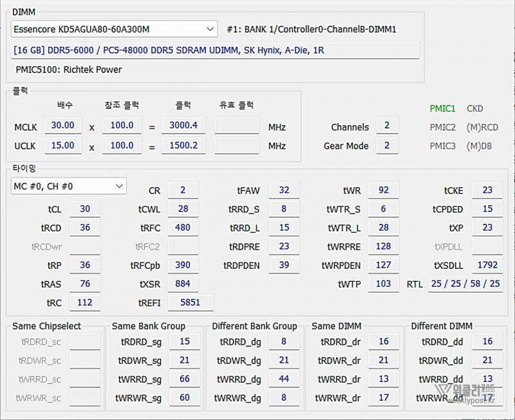Select the DDR5-6000 module description field
515x420 pixels.
pyautogui.click(x=215, y=51)
